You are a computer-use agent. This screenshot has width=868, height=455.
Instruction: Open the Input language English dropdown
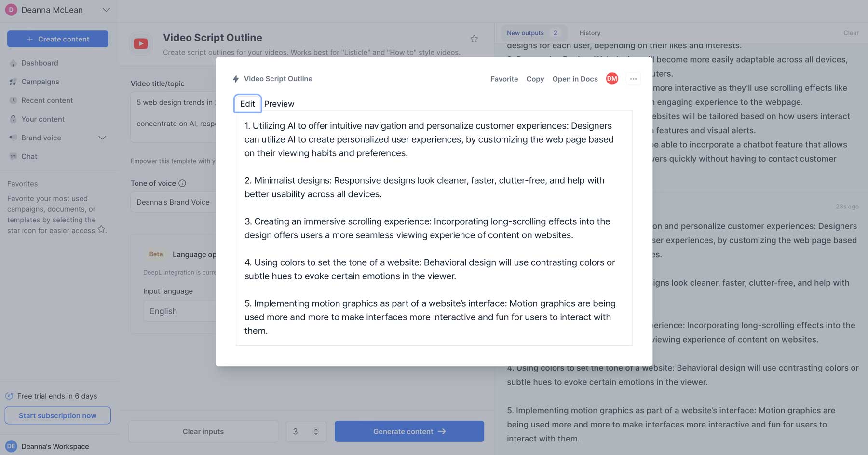coord(179,311)
